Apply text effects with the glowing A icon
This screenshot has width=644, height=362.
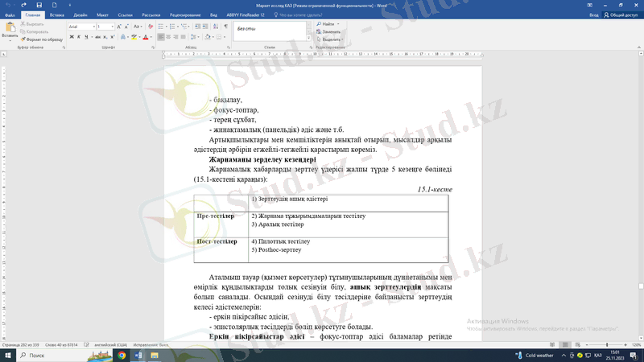(x=123, y=37)
